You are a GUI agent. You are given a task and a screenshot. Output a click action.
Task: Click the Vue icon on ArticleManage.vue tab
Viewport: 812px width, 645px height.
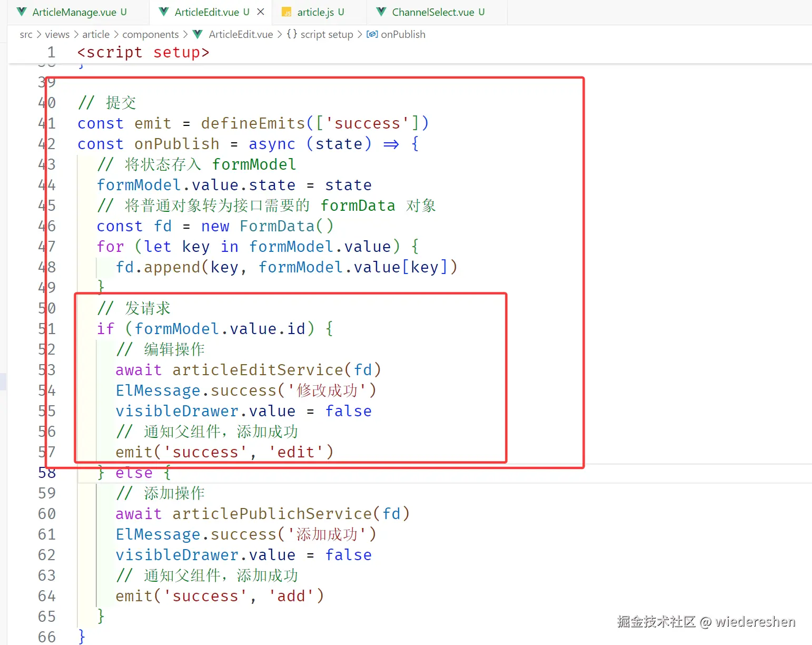[22, 12]
